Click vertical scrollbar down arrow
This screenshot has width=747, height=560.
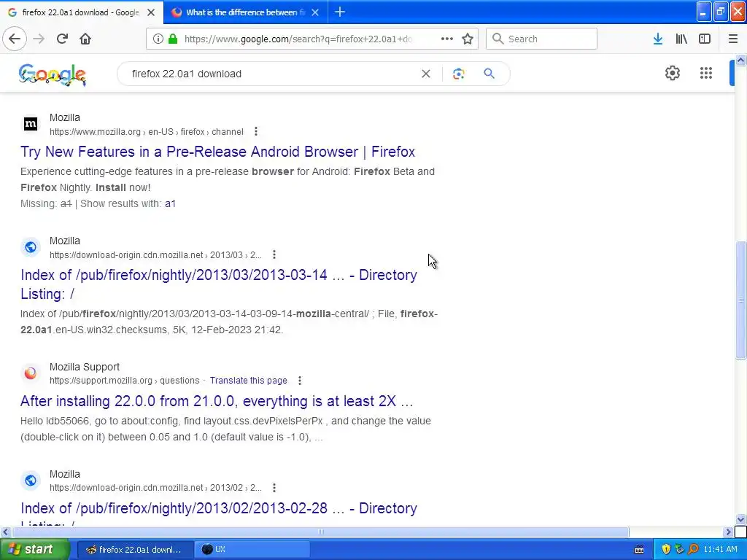pyautogui.click(x=740, y=519)
